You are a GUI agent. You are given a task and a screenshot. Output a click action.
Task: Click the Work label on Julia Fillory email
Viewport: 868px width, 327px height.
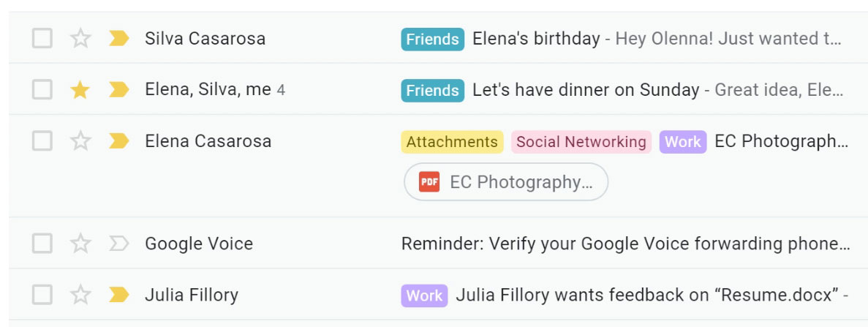click(x=424, y=296)
